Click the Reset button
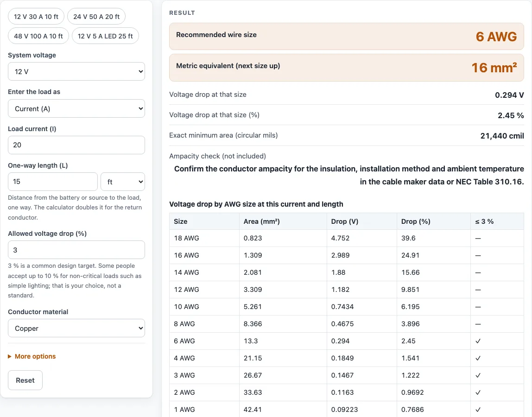 [x=25, y=380]
